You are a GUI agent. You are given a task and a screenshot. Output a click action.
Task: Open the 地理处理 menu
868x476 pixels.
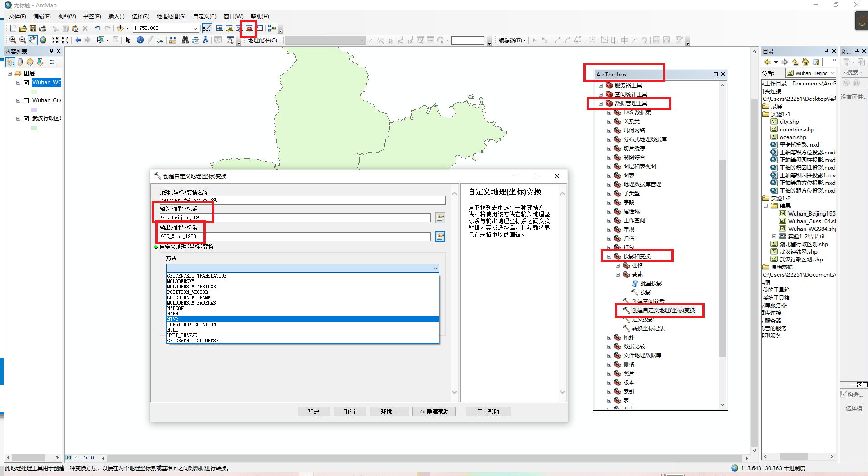click(x=171, y=17)
